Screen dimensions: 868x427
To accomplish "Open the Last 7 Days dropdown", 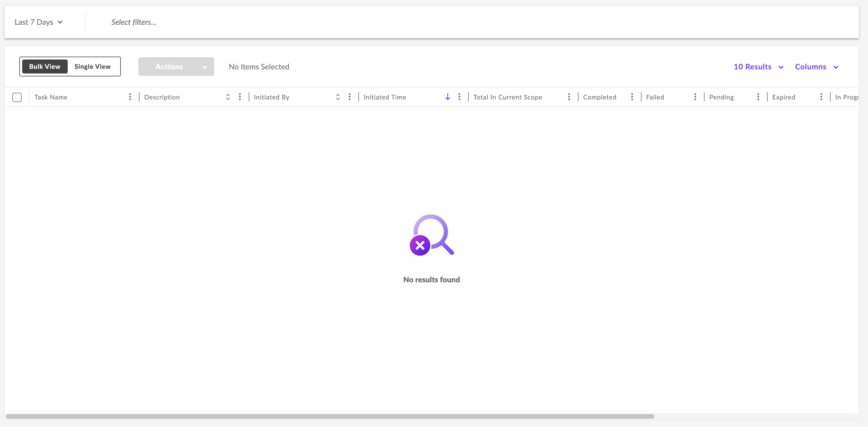I will pos(39,22).
